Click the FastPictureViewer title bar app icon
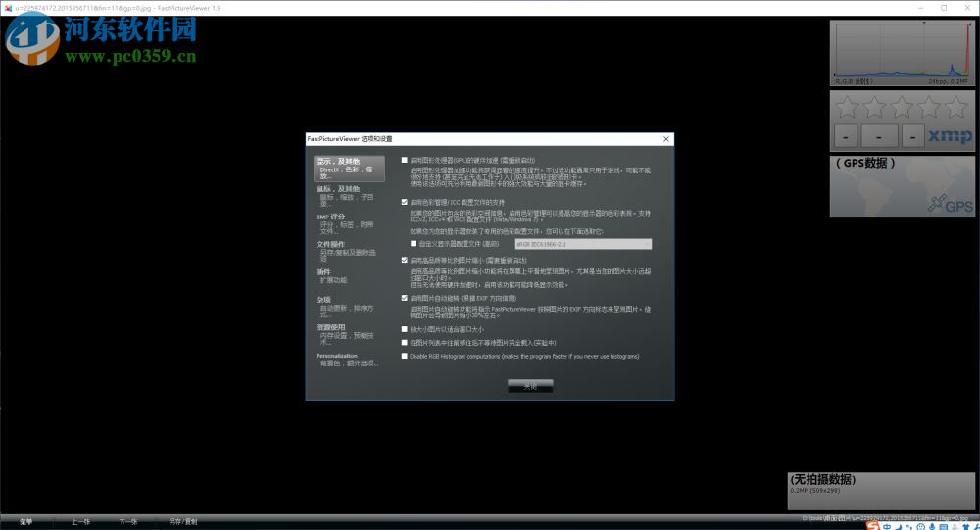This screenshot has width=980, height=530. point(8,8)
